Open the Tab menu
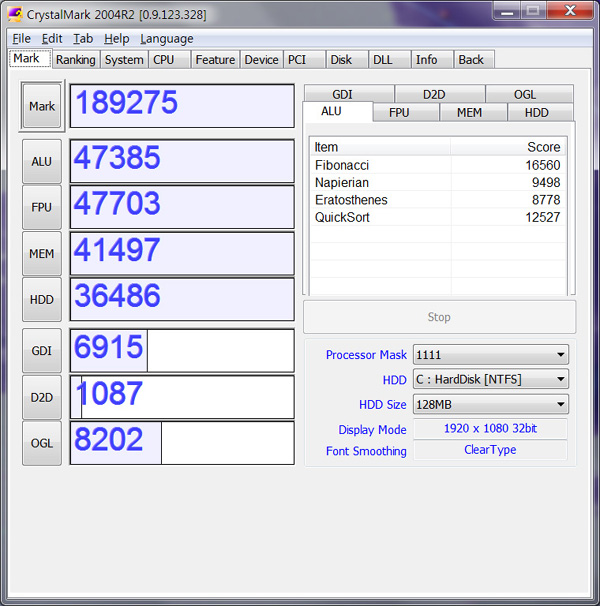600x606 pixels. click(x=83, y=39)
